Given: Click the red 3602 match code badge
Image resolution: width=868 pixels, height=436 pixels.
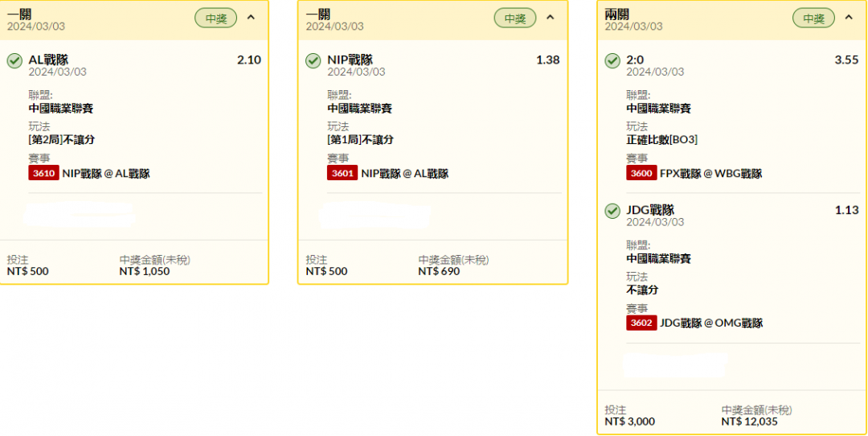Looking at the screenshot, I should pos(641,323).
